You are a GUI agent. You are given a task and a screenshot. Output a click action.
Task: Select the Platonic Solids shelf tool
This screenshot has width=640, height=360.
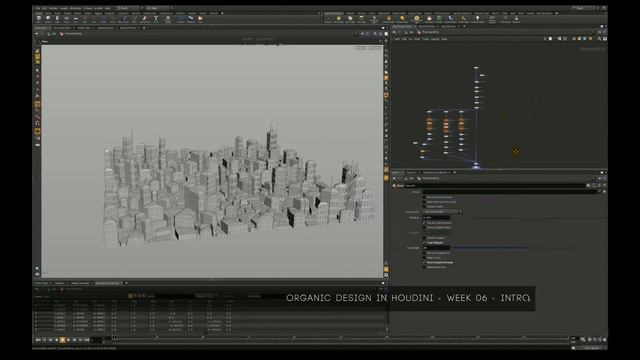click(168, 19)
